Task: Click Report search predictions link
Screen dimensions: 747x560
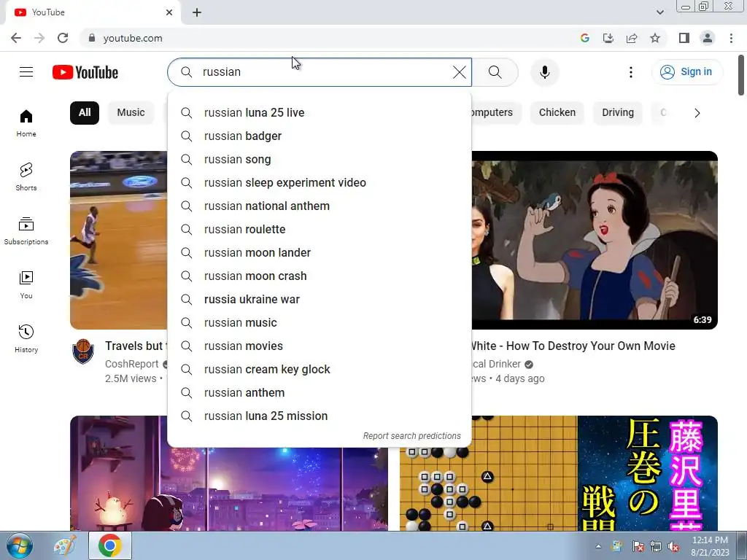Action: [x=411, y=436]
